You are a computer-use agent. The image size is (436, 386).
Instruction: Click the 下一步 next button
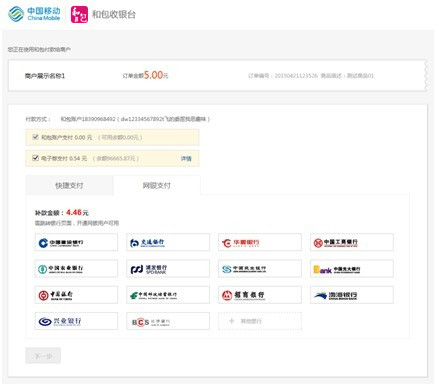pyautogui.click(x=43, y=356)
